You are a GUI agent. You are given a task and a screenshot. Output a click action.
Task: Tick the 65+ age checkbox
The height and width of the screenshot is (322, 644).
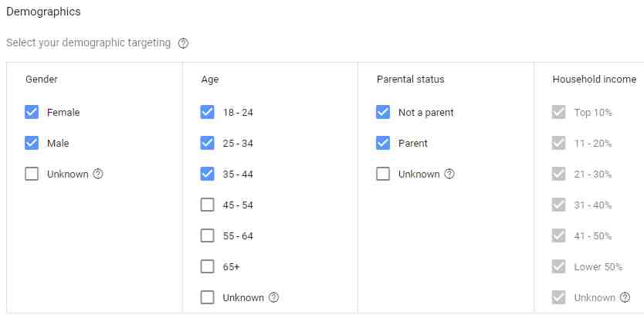[x=207, y=266]
